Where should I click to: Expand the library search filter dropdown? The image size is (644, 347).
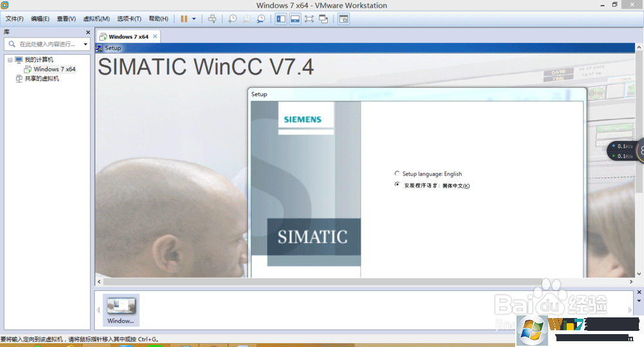pyautogui.click(x=86, y=44)
